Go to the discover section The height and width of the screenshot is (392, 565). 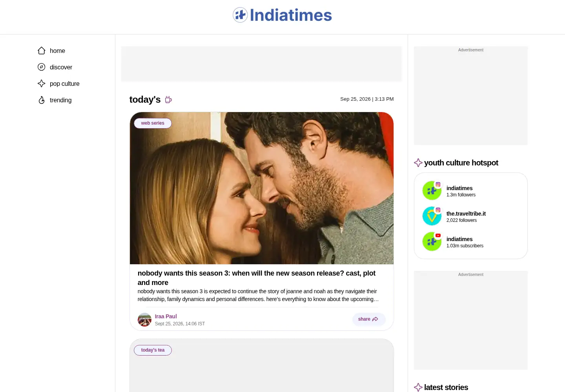[61, 67]
